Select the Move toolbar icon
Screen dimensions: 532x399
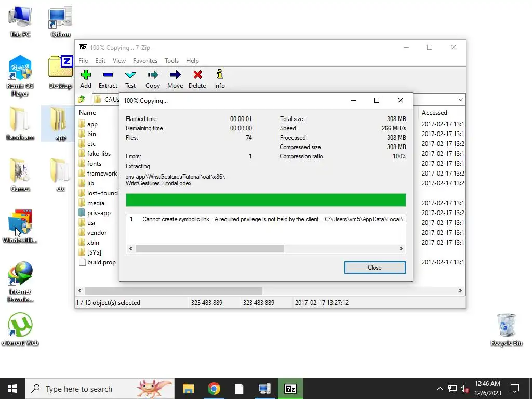175,79
